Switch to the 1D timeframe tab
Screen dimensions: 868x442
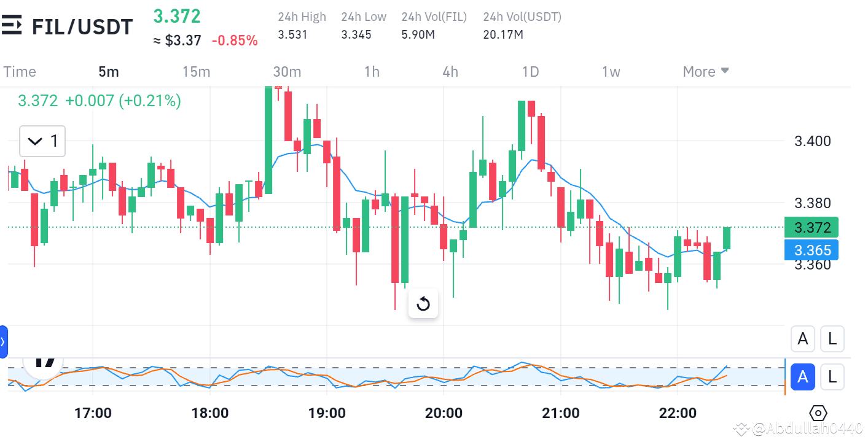[x=530, y=71]
